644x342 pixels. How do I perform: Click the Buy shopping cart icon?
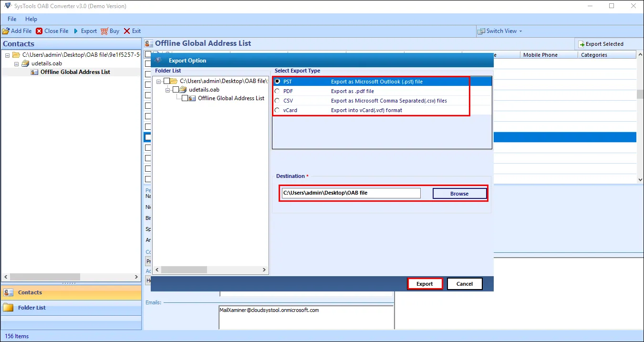click(x=104, y=31)
